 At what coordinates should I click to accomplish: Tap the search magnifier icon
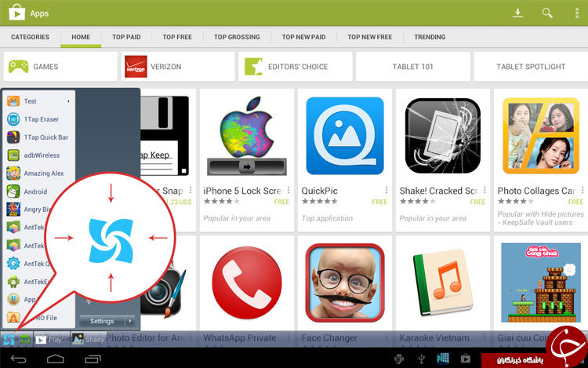point(547,13)
